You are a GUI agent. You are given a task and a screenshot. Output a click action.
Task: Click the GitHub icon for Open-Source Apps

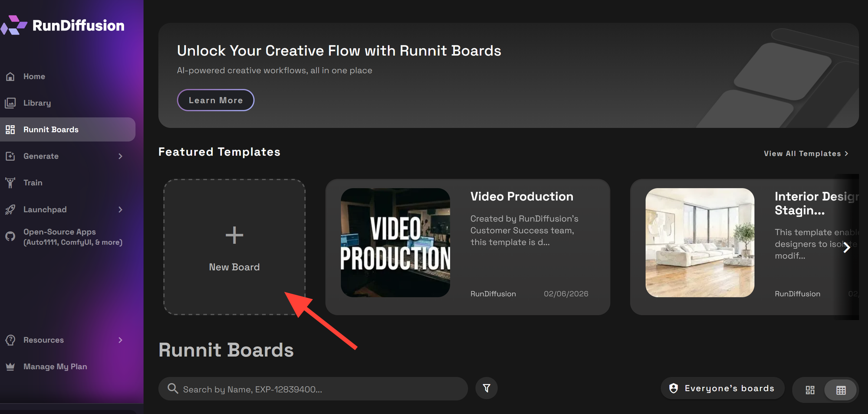(x=10, y=236)
